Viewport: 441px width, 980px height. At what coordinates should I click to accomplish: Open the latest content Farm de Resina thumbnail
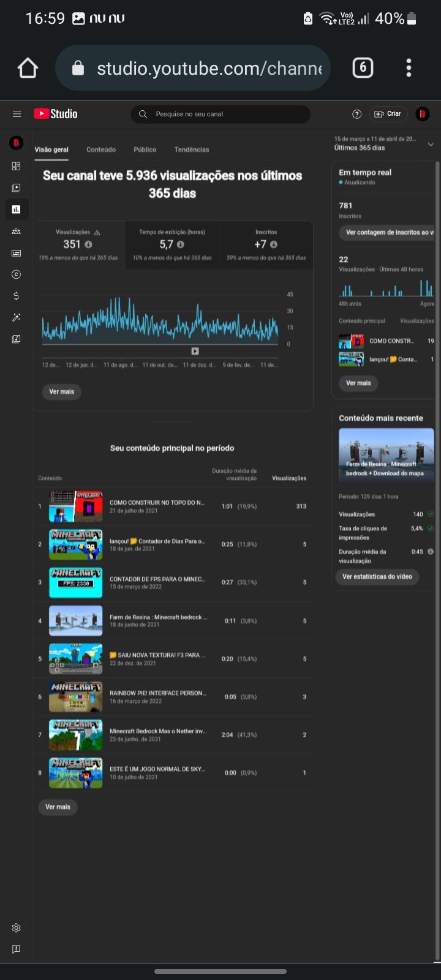click(386, 455)
